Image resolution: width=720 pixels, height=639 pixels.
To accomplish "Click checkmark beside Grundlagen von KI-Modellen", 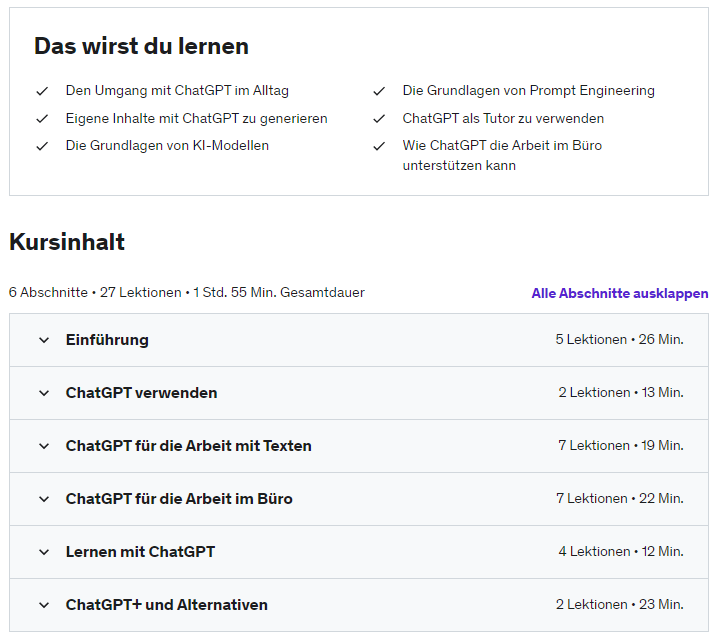I will [x=42, y=146].
